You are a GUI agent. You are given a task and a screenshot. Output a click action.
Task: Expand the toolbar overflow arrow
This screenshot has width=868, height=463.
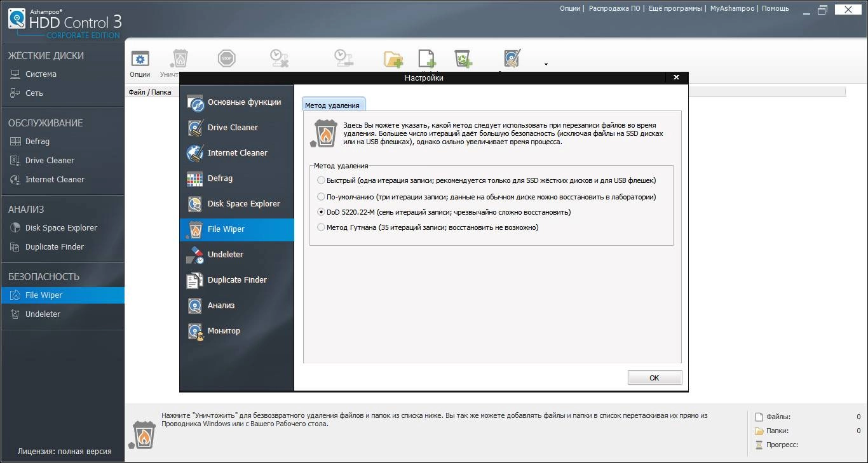(546, 64)
